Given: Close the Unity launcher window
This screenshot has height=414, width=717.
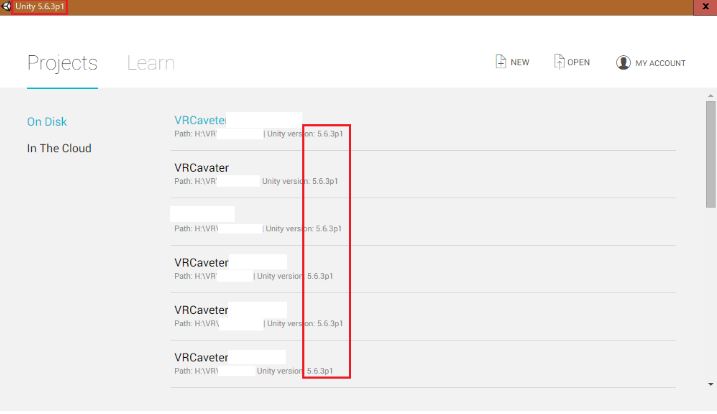Looking at the screenshot, I should [x=707, y=7].
